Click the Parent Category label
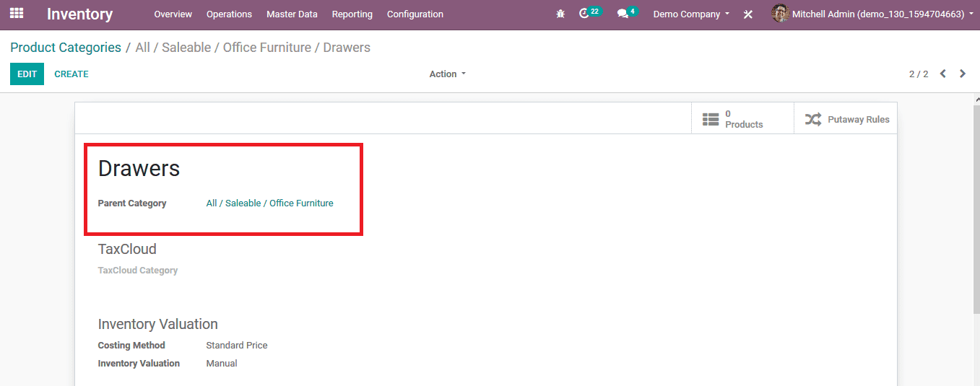 point(132,203)
